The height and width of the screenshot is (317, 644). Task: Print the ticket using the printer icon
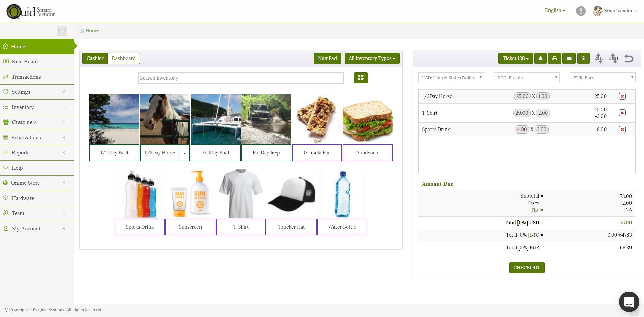[555, 58]
